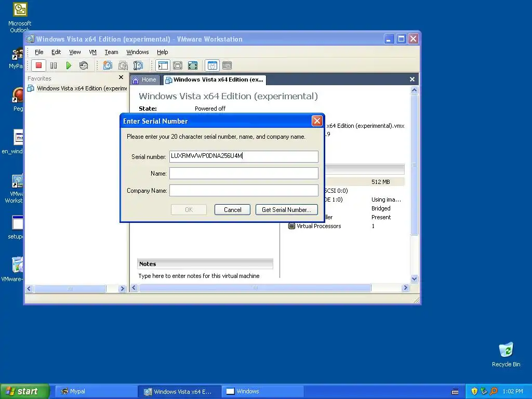The height and width of the screenshot is (399, 532).
Task: Select the Windows Vista x64 Edition tab
Action: pyautogui.click(x=215, y=79)
